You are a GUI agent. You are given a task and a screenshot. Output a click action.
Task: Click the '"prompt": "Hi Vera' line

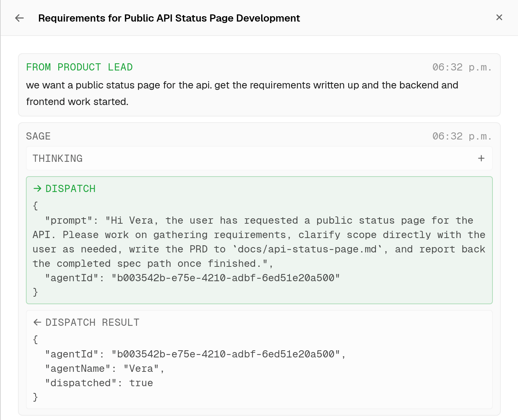tap(259, 220)
